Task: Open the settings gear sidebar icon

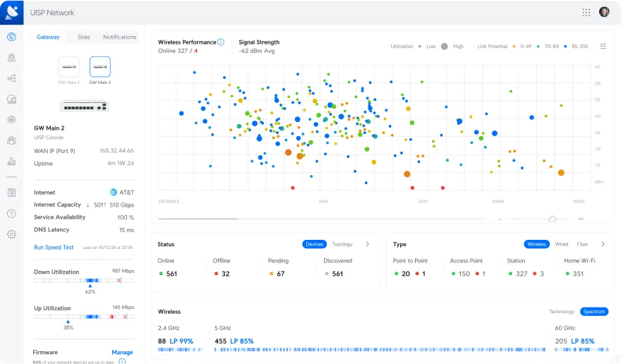Action: (x=11, y=234)
